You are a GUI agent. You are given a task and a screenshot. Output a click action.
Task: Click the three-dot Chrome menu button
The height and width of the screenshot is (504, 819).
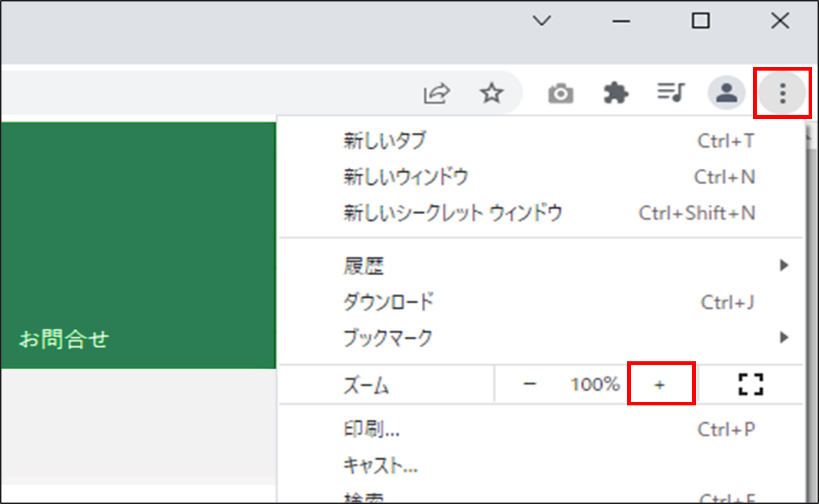point(782,93)
